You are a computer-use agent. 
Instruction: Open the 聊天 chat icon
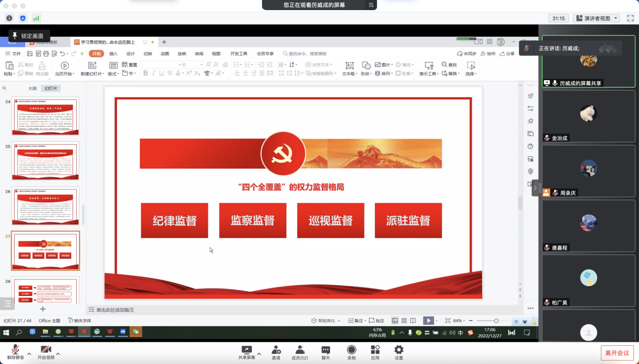point(326,352)
